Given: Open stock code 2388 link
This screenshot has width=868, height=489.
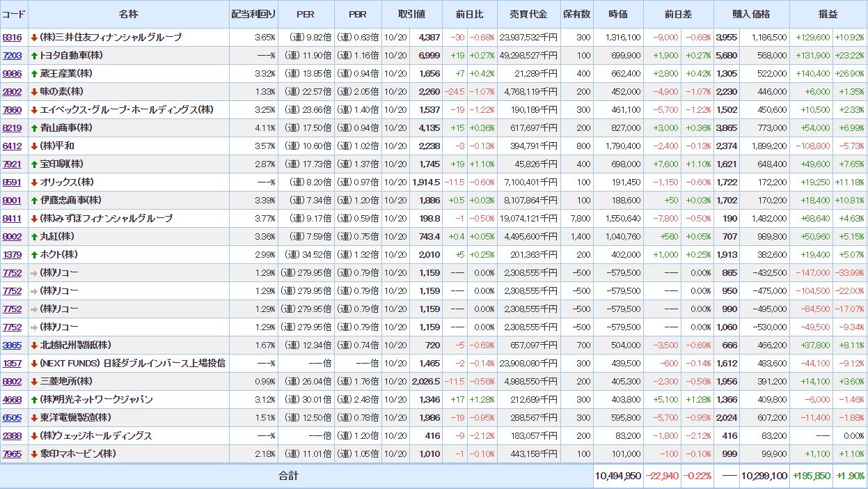Looking at the screenshot, I should (x=12, y=436).
